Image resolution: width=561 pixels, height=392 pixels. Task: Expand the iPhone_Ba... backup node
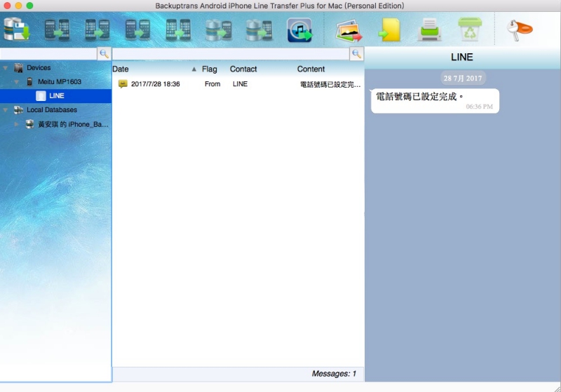(x=16, y=124)
